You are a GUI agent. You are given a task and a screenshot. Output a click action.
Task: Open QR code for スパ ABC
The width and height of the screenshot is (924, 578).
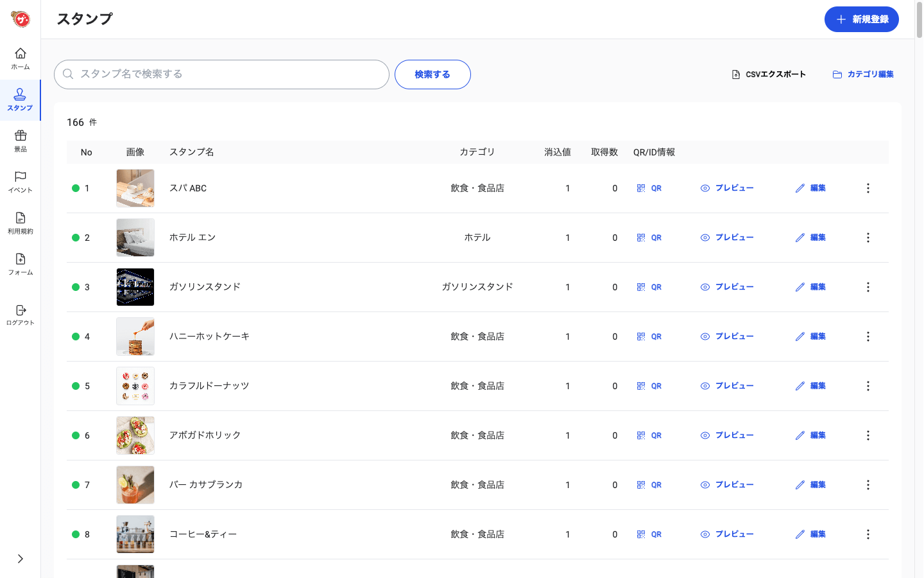[649, 188]
